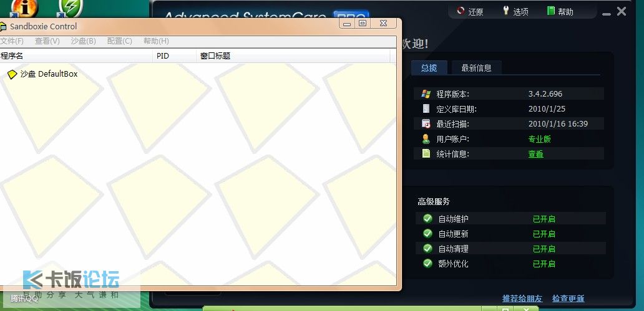The image size is (644, 311).
Task: Click the notepad icon beside 统计信息
Action: click(426, 153)
